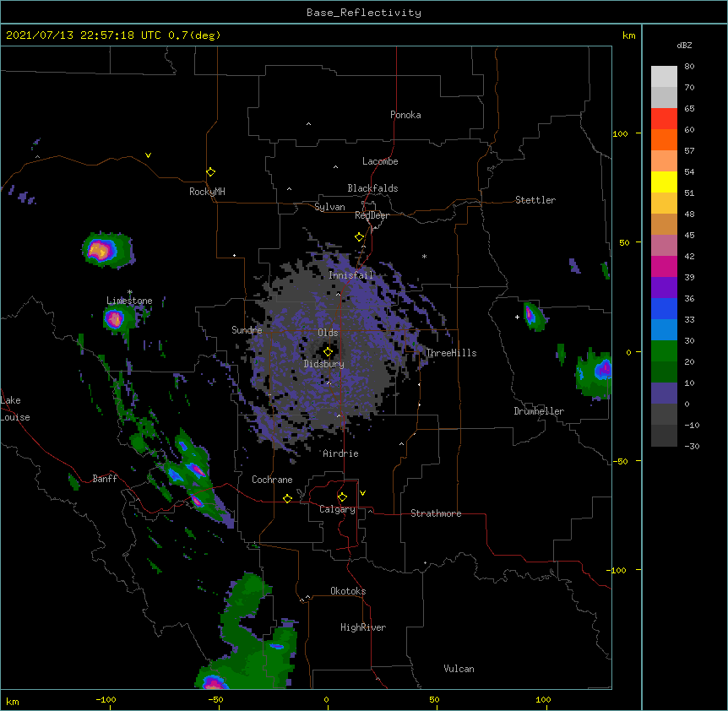Viewport: 728px width, 711px height.
Task: Click the -50 label on bottom axis
Action: pos(215,699)
